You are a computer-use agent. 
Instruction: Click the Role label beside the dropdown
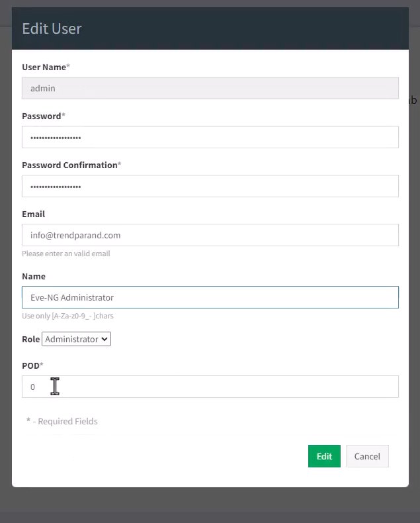tap(30, 339)
